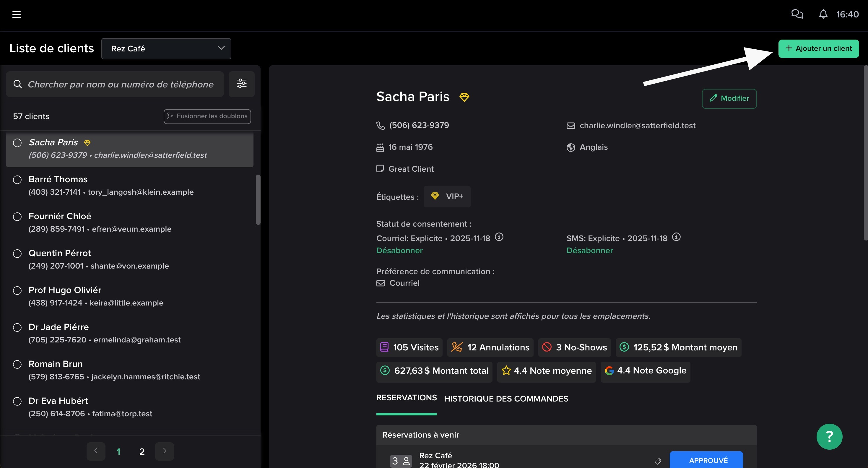The height and width of the screenshot is (468, 868).
Task: Click info icon next to SMS consent
Action: click(676, 237)
